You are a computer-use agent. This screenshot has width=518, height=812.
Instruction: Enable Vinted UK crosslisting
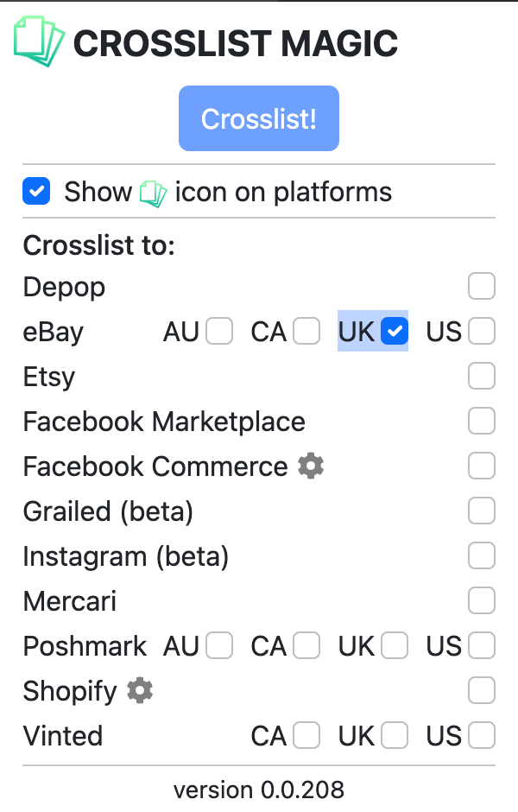pyautogui.click(x=394, y=735)
